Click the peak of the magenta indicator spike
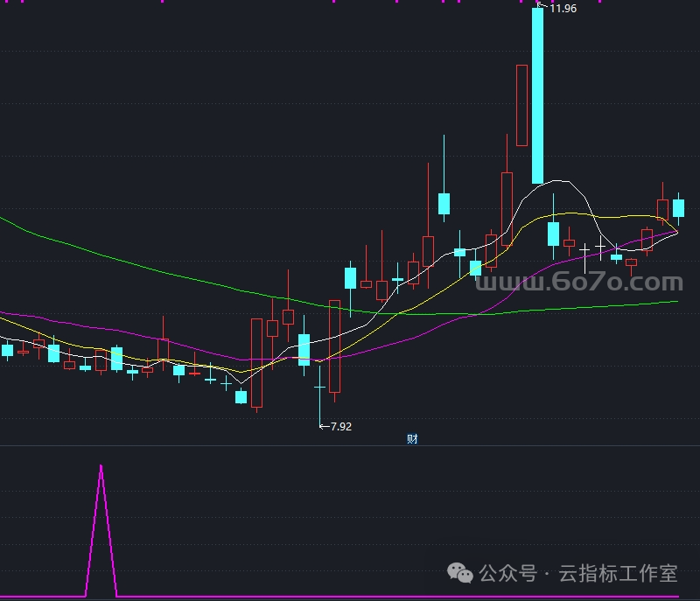This screenshot has height=601, width=700. click(101, 466)
